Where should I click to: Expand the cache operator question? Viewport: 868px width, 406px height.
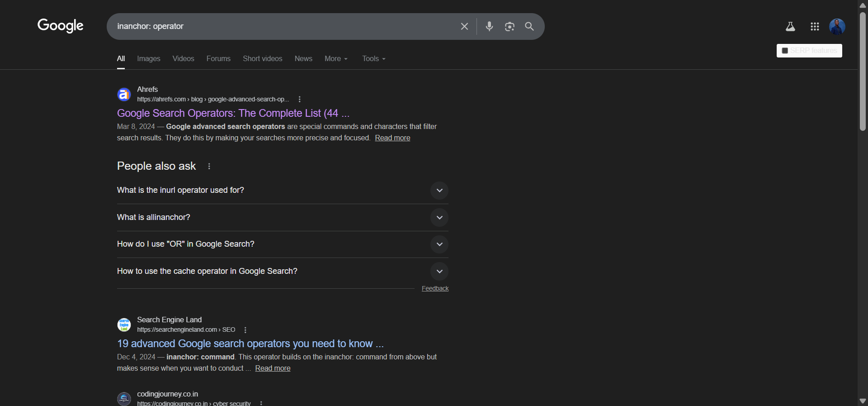point(283,271)
